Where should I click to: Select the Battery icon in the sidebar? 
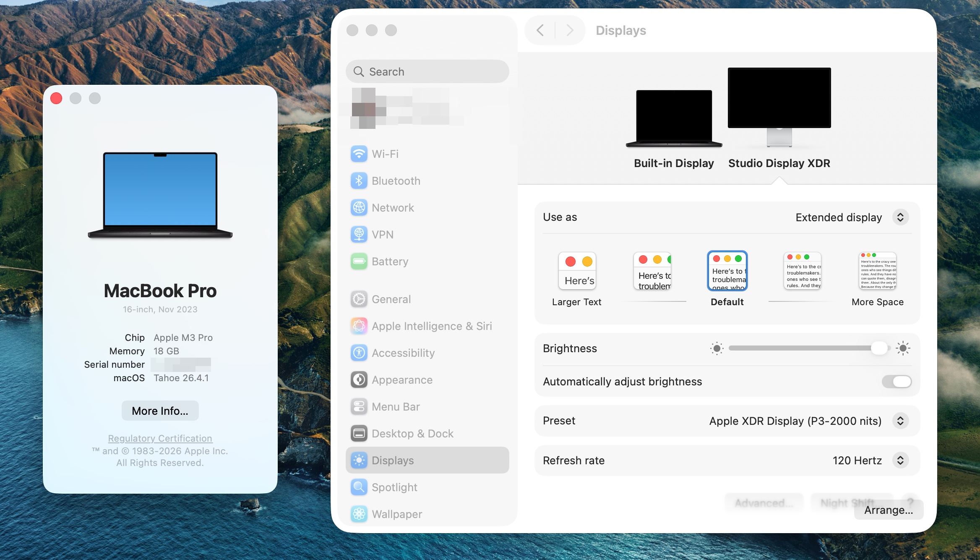[x=359, y=262]
